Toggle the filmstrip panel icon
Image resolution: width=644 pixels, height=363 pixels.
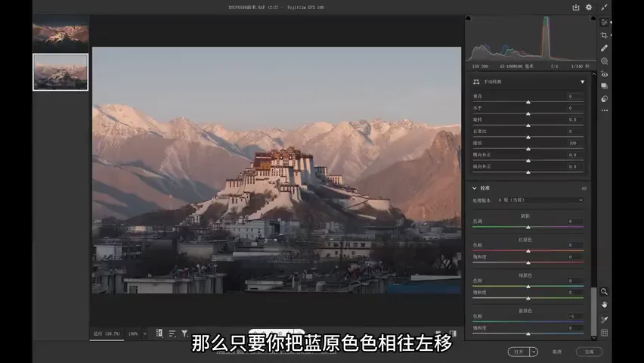[x=159, y=334]
